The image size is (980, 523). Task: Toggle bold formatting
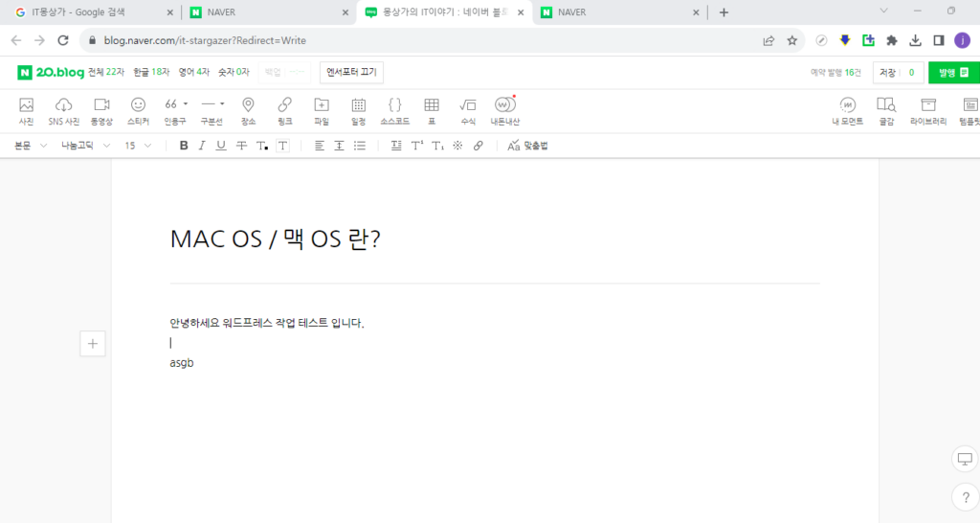click(184, 146)
